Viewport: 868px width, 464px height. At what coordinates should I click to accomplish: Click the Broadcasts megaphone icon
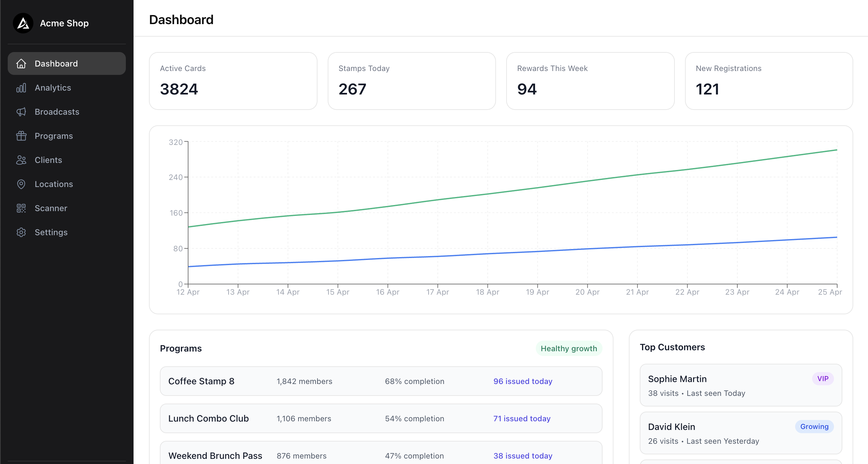click(21, 112)
